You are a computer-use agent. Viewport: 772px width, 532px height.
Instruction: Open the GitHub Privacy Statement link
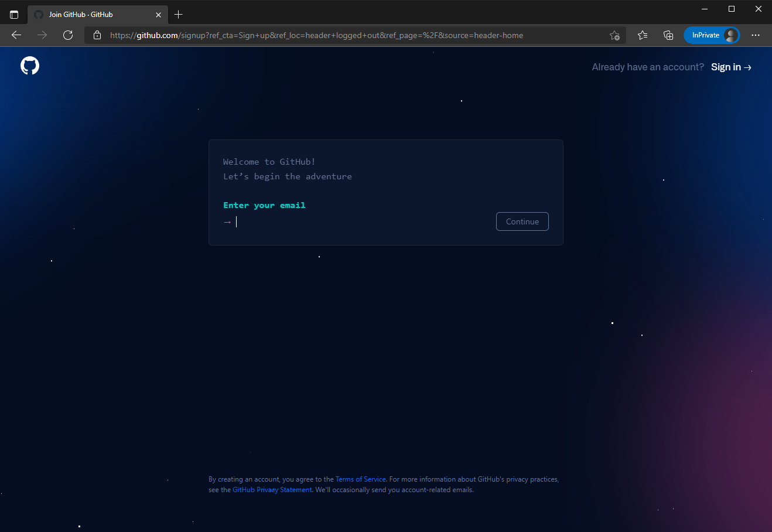(272, 490)
